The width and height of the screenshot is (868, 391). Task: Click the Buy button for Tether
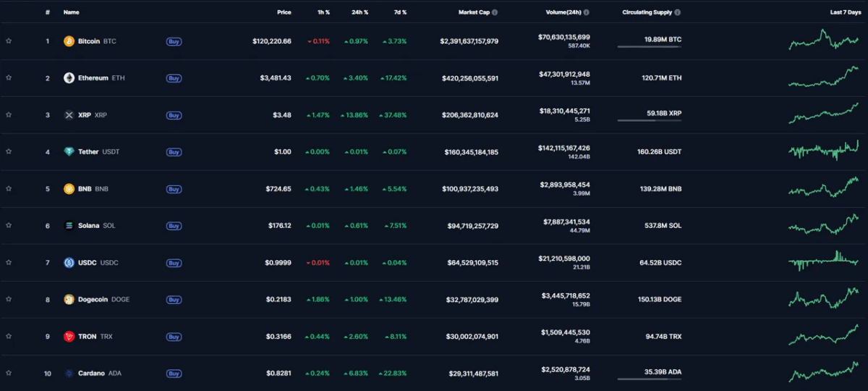tap(174, 152)
